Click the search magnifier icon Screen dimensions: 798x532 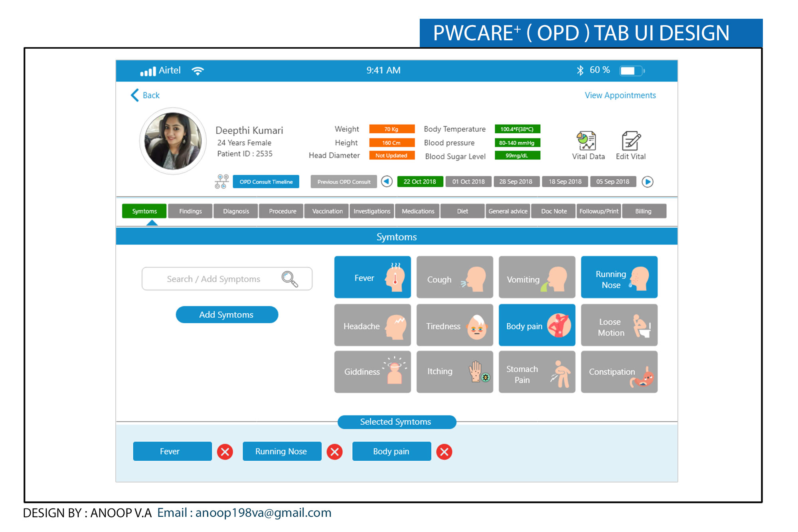(290, 279)
